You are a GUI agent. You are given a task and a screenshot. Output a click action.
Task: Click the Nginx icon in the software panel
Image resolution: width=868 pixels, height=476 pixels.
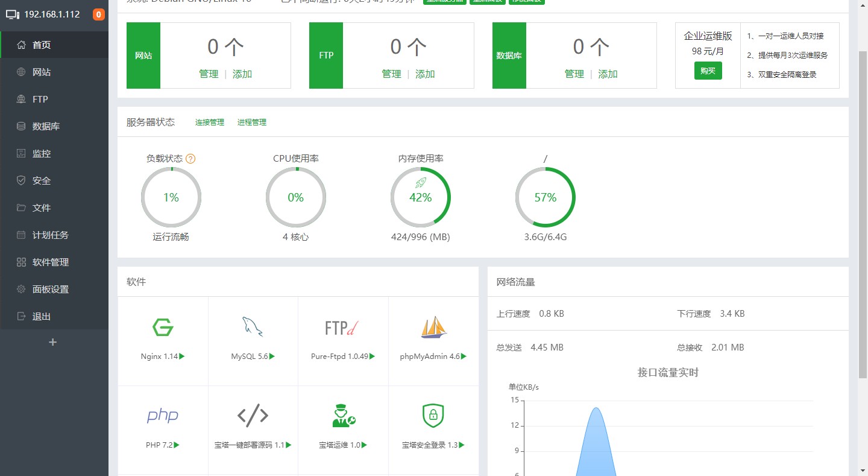tap(163, 326)
